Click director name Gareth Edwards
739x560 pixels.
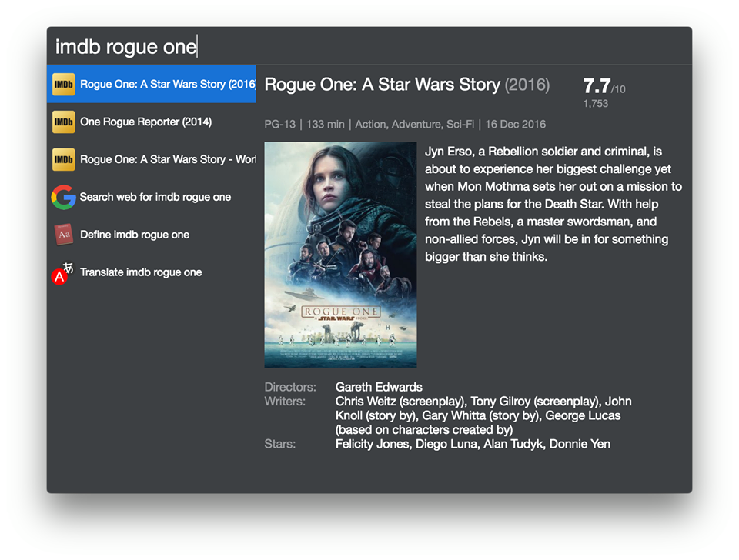(378, 387)
